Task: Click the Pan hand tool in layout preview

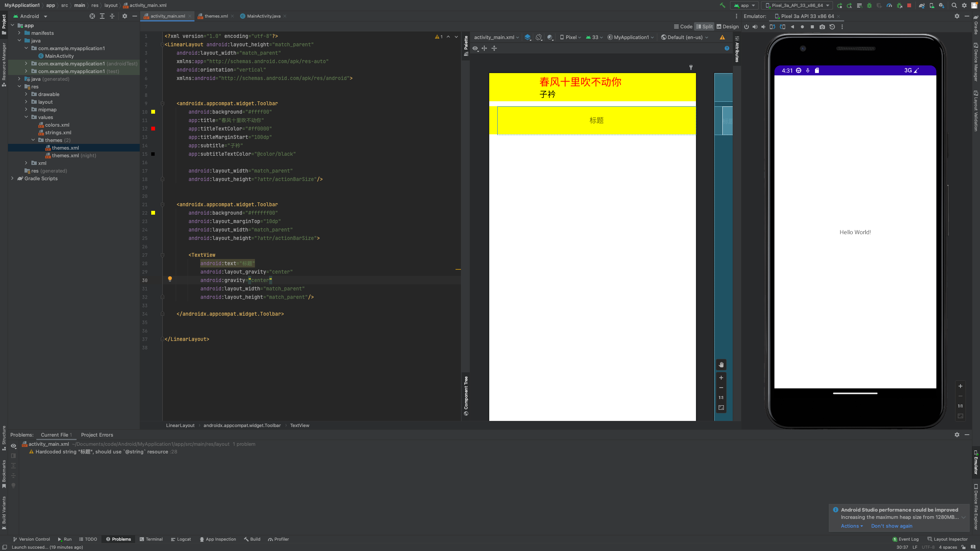Action: coord(721,365)
